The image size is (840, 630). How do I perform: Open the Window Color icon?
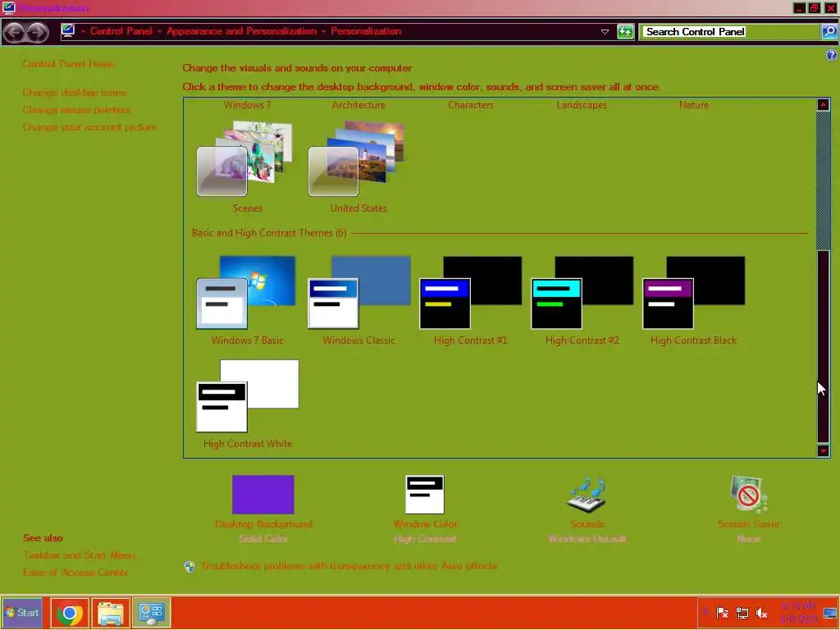tap(425, 495)
